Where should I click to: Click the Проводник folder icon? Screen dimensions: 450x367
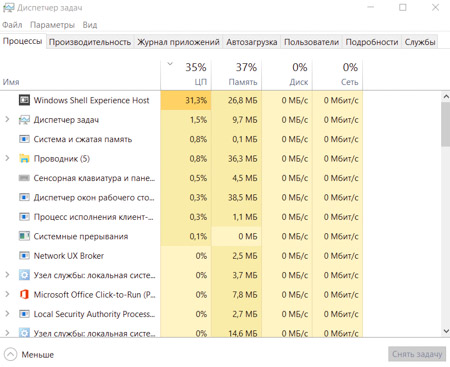click(x=24, y=158)
